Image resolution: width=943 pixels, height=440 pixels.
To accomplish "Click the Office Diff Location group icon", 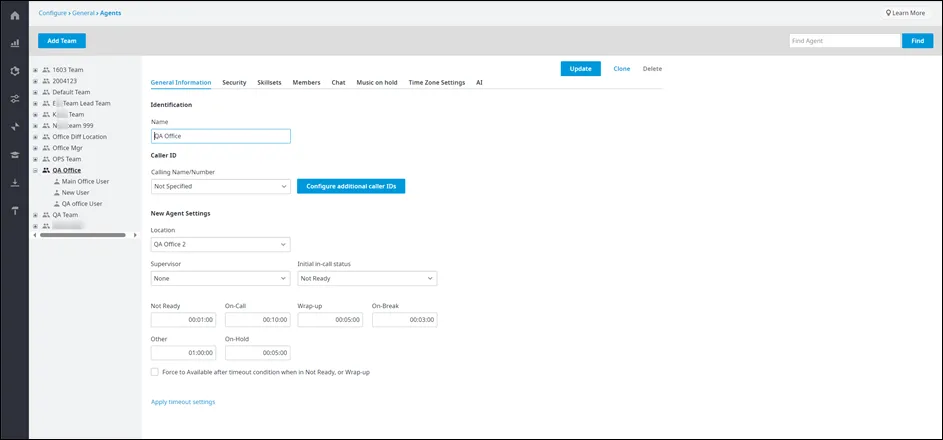I will pyautogui.click(x=46, y=137).
